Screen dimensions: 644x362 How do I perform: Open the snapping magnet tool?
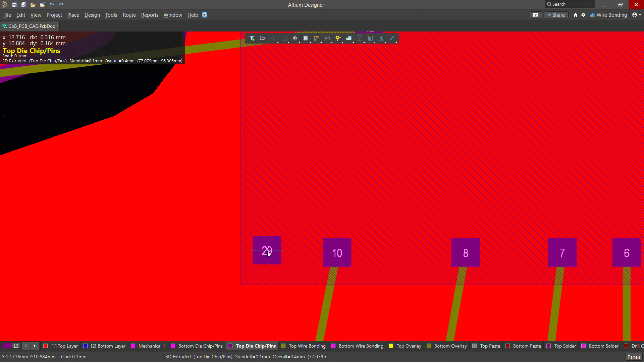click(263, 38)
